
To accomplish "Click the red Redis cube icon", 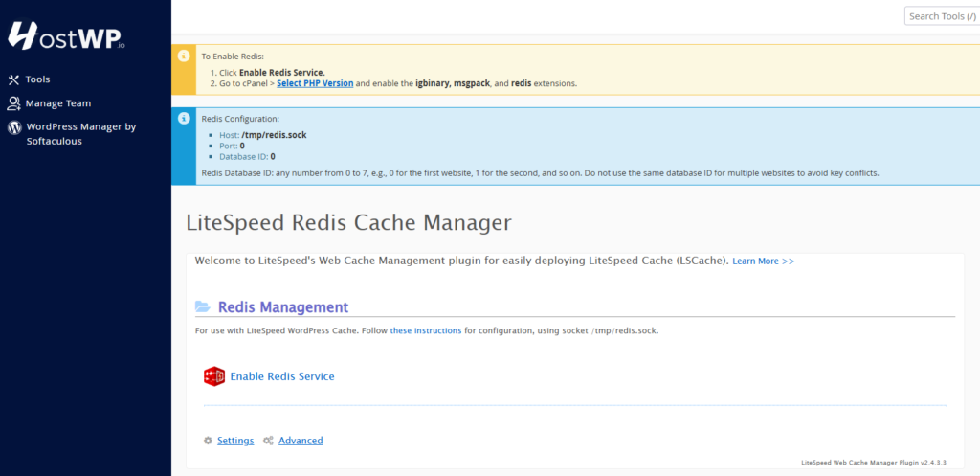I will click(214, 376).
